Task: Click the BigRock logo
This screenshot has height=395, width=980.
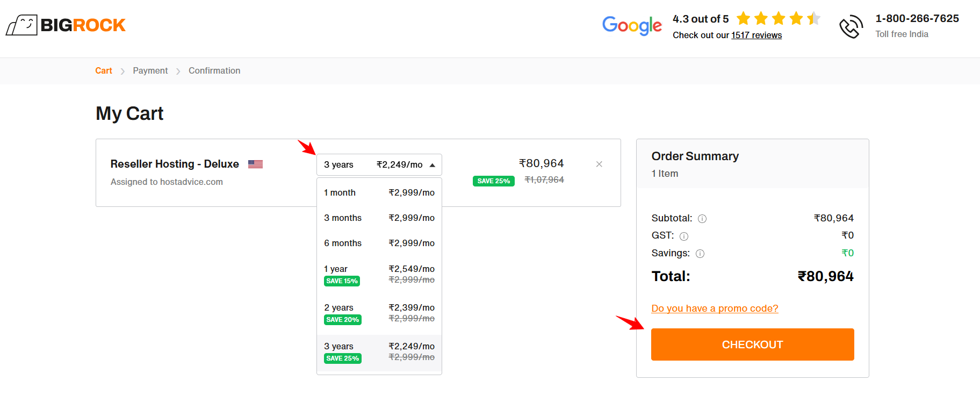Action: pyautogui.click(x=66, y=25)
